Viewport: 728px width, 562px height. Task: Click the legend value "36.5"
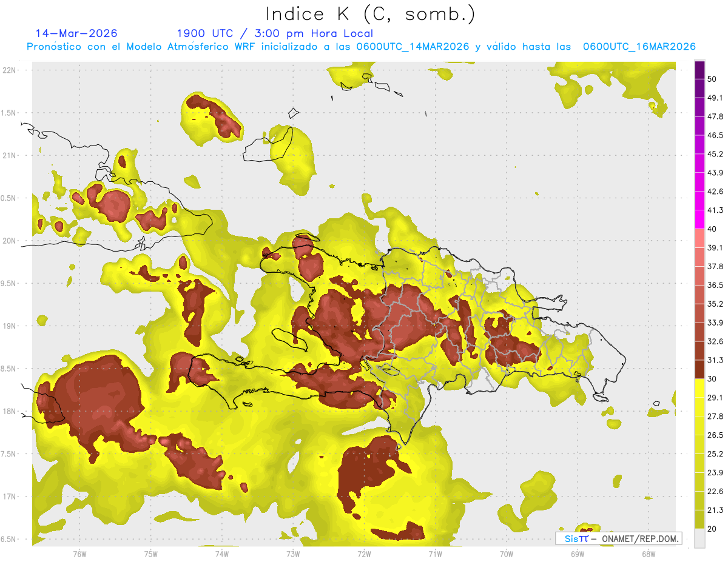[715, 285]
